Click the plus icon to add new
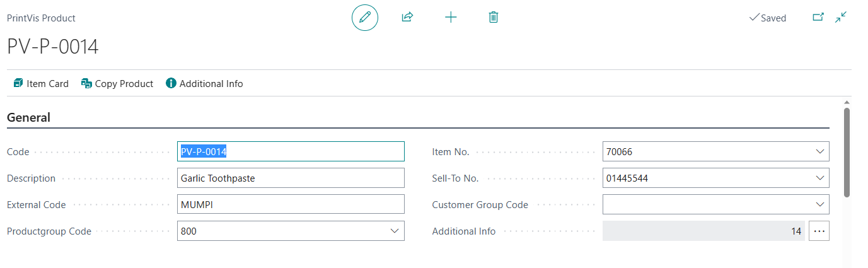The width and height of the screenshot is (868, 268). pyautogui.click(x=451, y=18)
